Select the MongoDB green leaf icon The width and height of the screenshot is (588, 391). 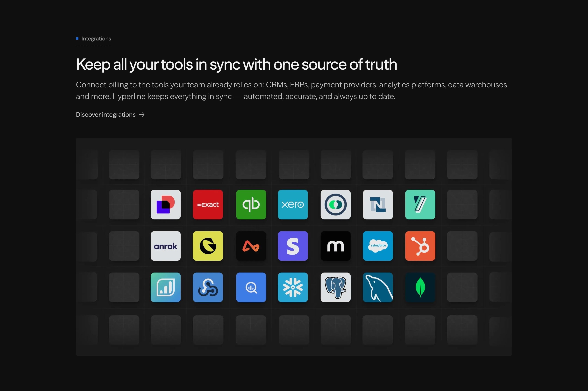pyautogui.click(x=420, y=287)
